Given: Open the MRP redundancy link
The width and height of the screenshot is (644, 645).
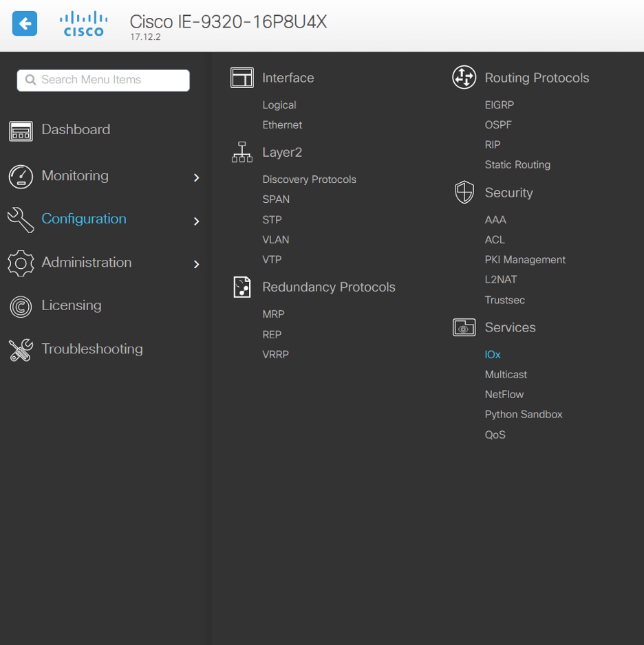Looking at the screenshot, I should [273, 314].
